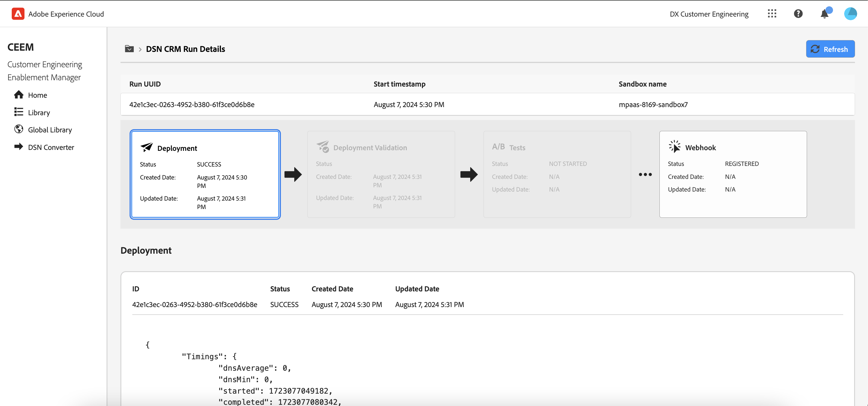
Task: Click the Created Date column header in Deployment table
Action: (332, 288)
